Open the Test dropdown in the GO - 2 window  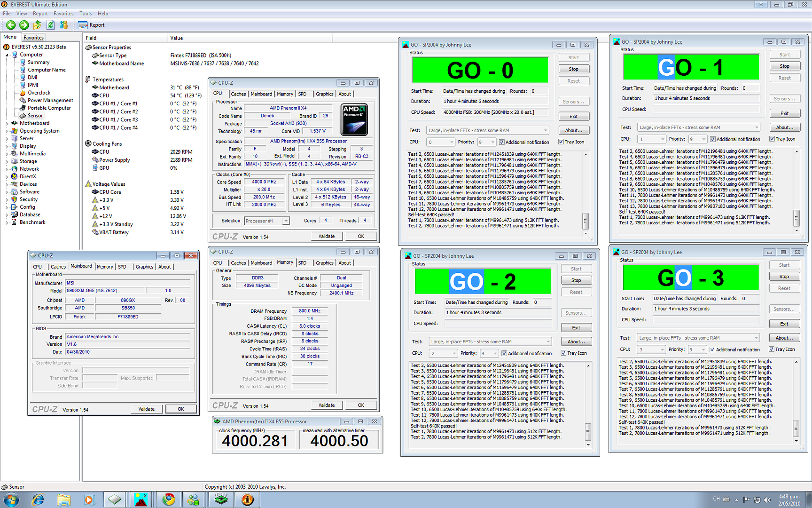490,341
